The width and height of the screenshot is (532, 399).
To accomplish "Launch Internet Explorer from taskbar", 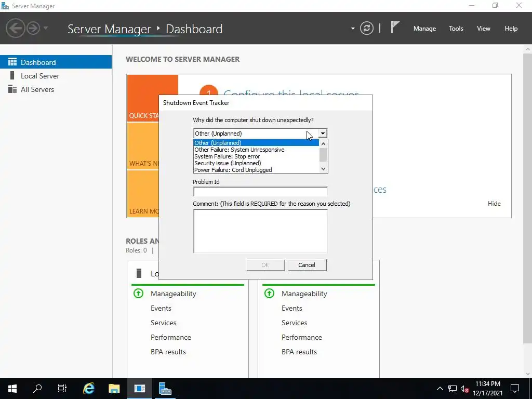I will pyautogui.click(x=89, y=389).
